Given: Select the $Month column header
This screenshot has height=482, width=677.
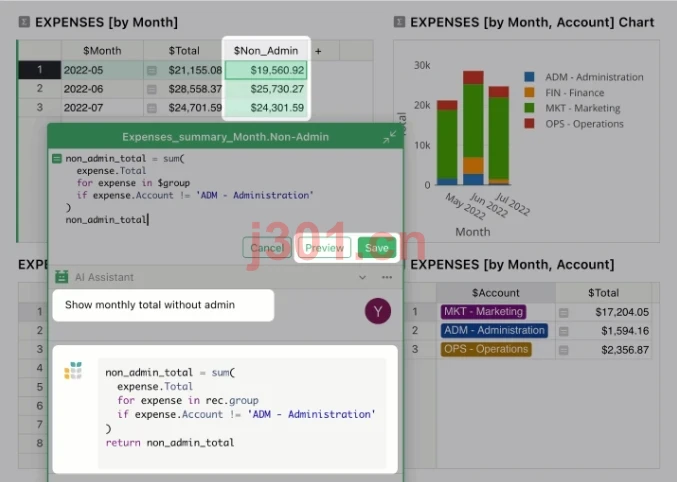Looking at the screenshot, I should point(102,51).
